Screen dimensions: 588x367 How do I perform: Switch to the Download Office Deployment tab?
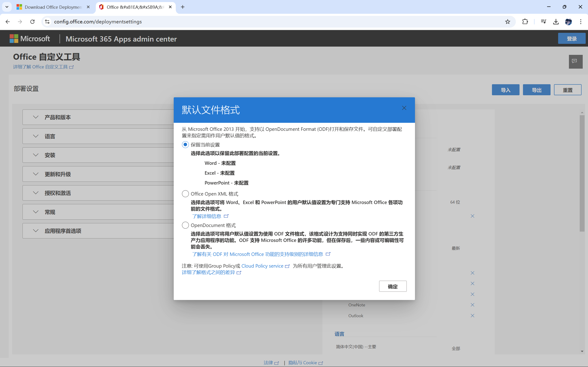click(x=53, y=7)
